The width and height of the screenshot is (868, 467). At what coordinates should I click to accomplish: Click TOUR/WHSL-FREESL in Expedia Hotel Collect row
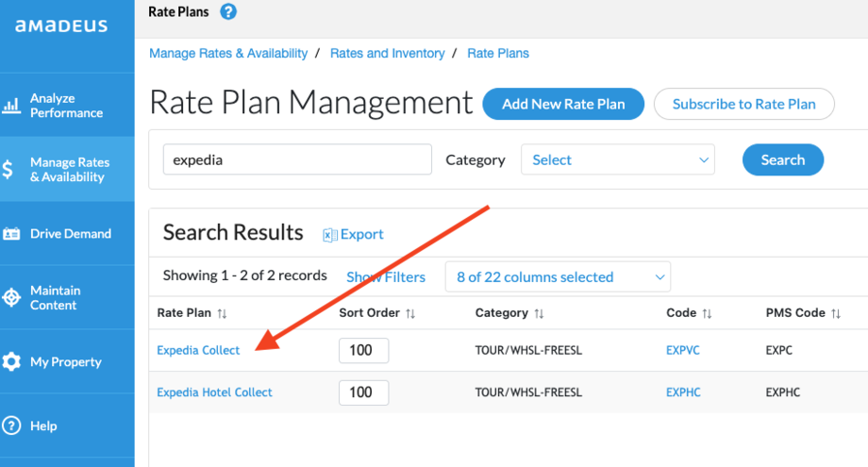coord(528,392)
